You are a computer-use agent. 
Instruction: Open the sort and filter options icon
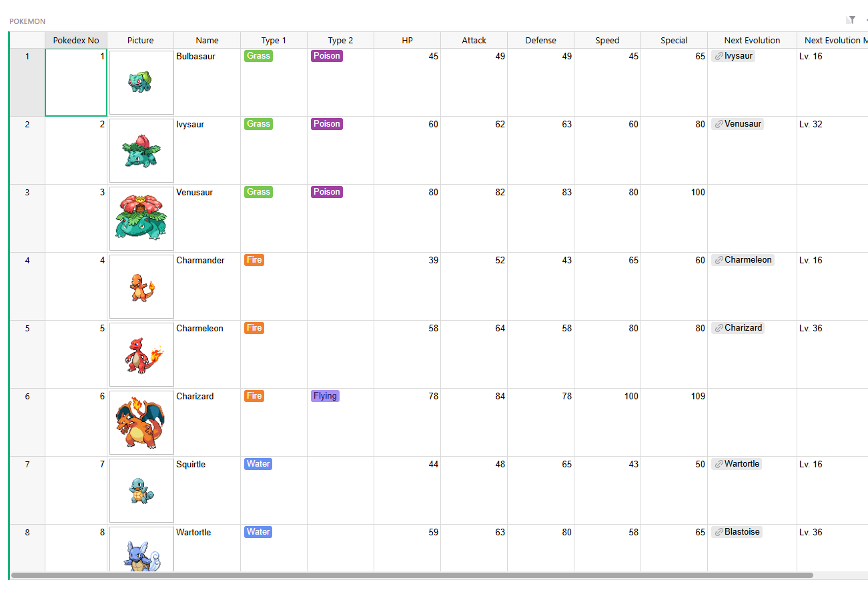850,20
